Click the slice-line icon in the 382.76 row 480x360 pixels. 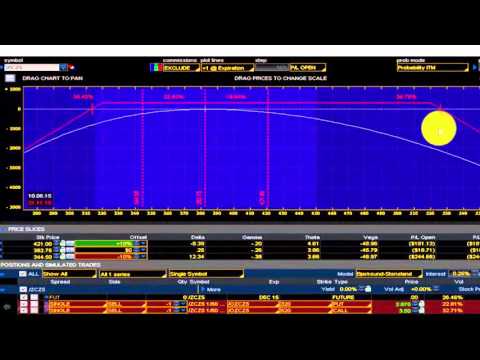click(70, 250)
